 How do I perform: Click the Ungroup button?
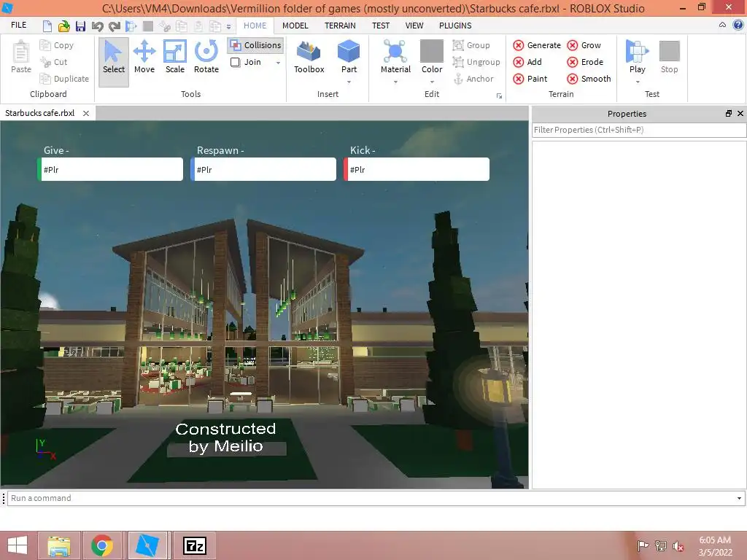(476, 62)
